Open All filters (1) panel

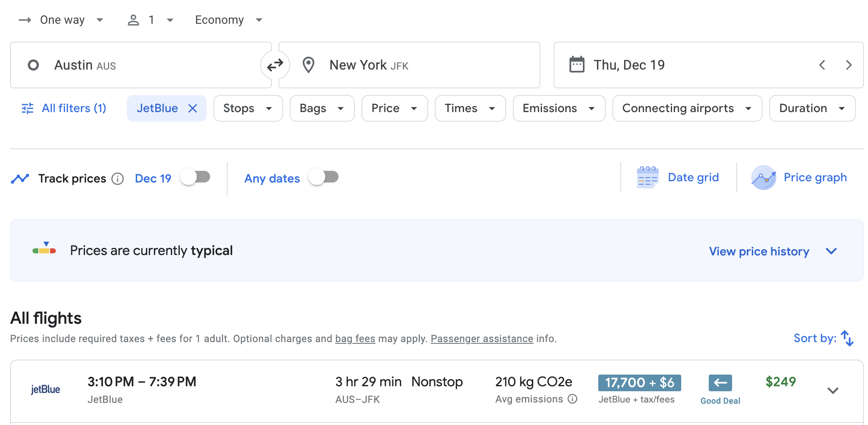tap(64, 108)
